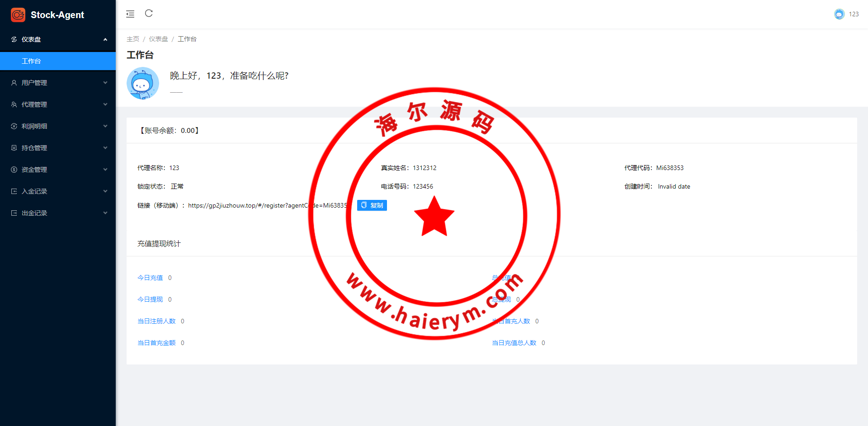
Task: Click the 资金管理 coin icon in sidebar
Action: [14, 170]
